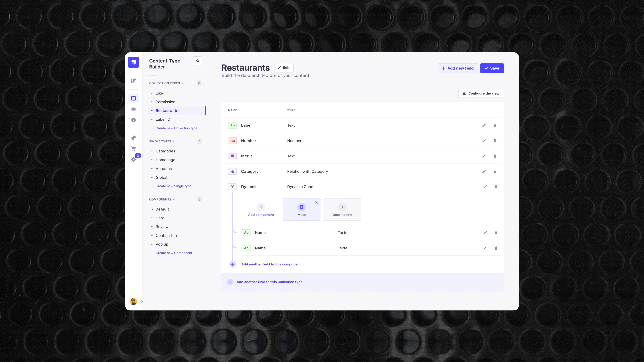Add another field to this Collection type

[x=269, y=282]
